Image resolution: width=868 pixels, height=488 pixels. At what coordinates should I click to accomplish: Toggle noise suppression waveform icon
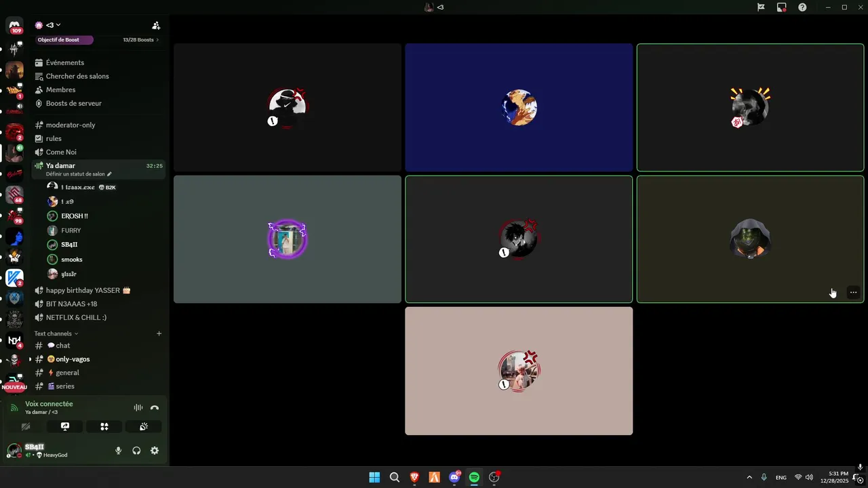(138, 407)
